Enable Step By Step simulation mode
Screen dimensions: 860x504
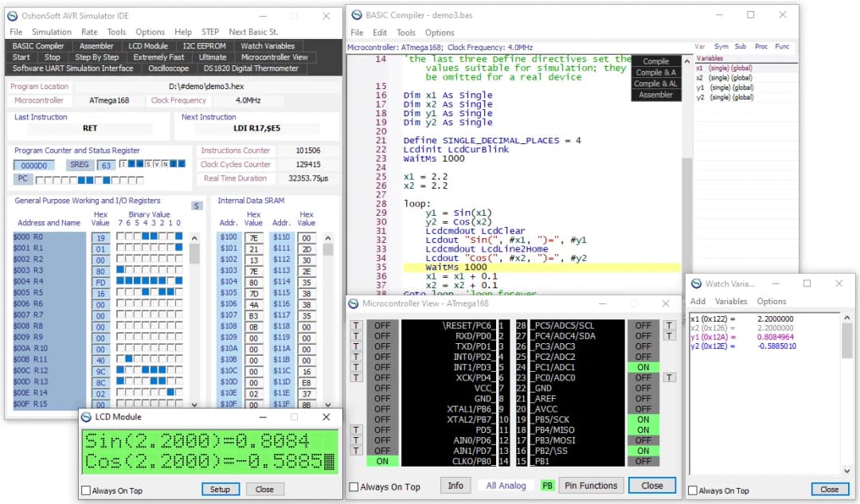click(x=97, y=57)
